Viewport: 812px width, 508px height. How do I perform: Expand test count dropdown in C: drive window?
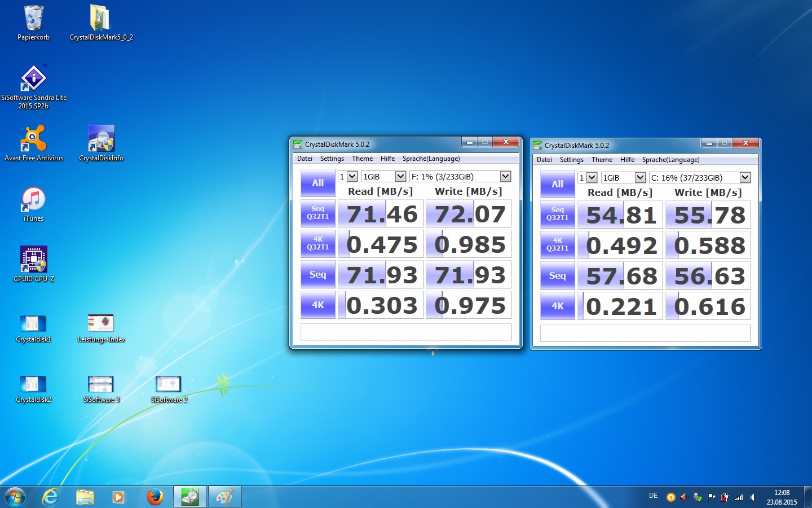click(592, 178)
